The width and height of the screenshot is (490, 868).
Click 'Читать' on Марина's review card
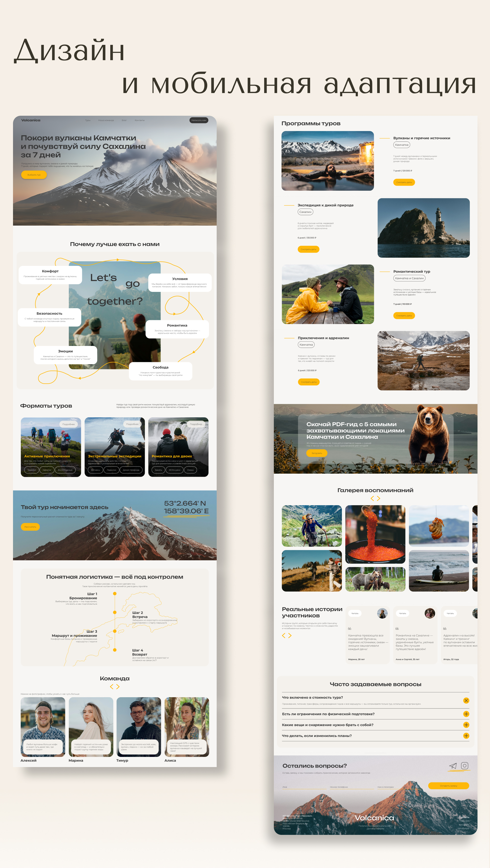point(355,613)
